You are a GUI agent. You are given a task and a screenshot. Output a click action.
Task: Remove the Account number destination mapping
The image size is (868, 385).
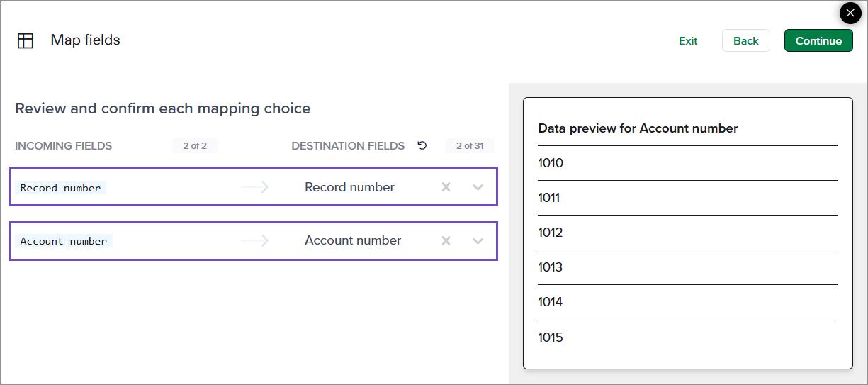click(x=446, y=241)
